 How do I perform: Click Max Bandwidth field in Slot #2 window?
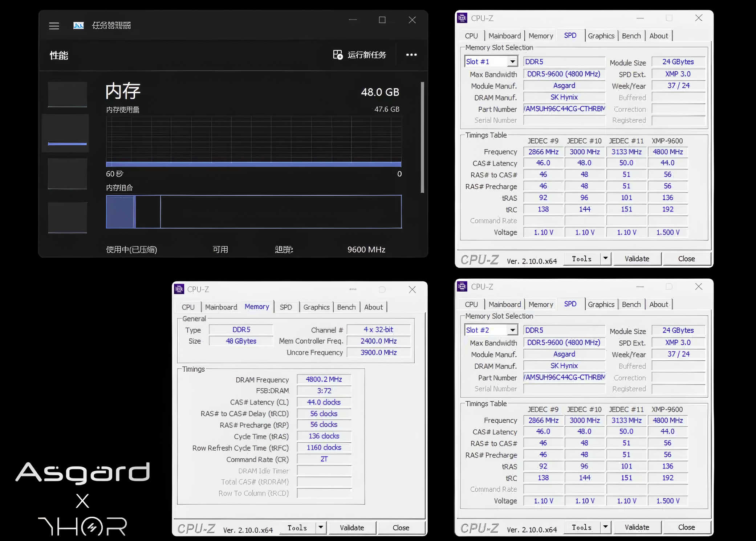[564, 343]
